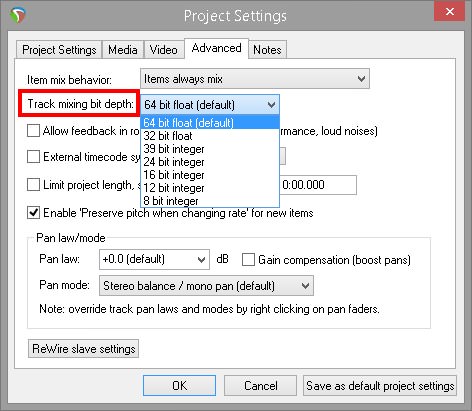Open the Notes tab

coord(267,50)
